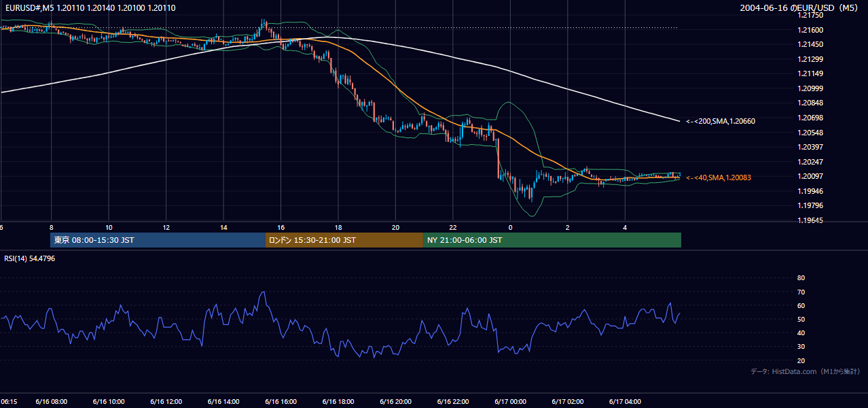The height and width of the screenshot is (408, 868).
Task: Click RSI axis level 20
Action: tap(801, 360)
